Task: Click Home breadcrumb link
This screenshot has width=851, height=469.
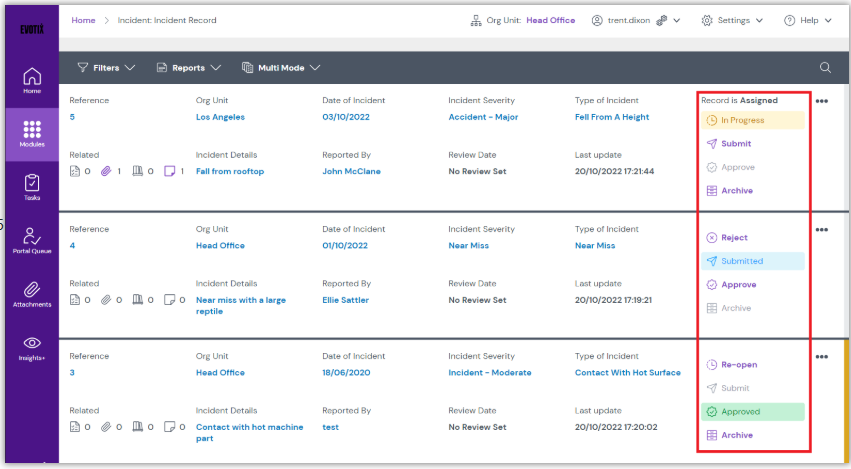Action: tap(83, 20)
